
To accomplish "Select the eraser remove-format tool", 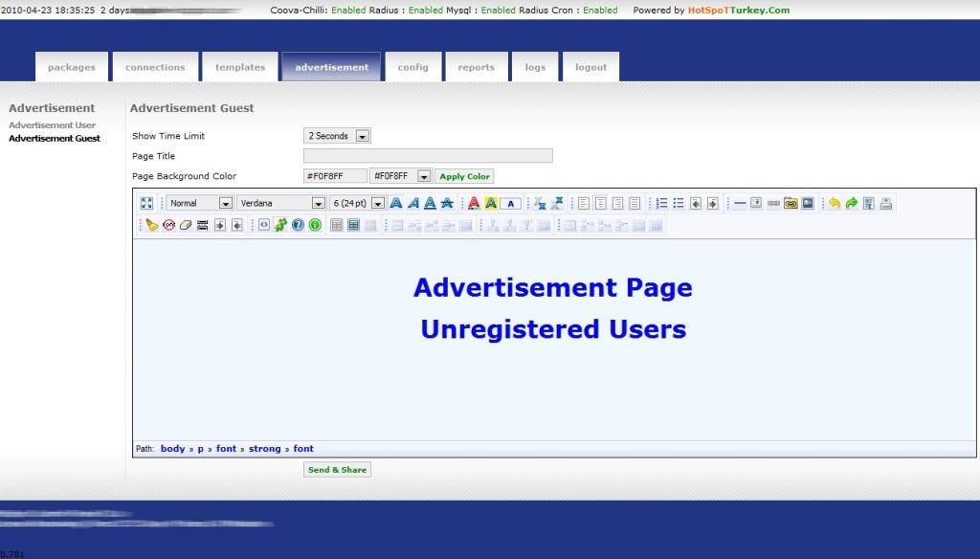I will pos(186,225).
